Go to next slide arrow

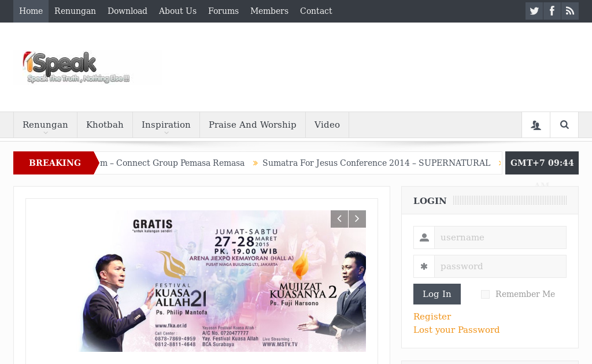[357, 219]
